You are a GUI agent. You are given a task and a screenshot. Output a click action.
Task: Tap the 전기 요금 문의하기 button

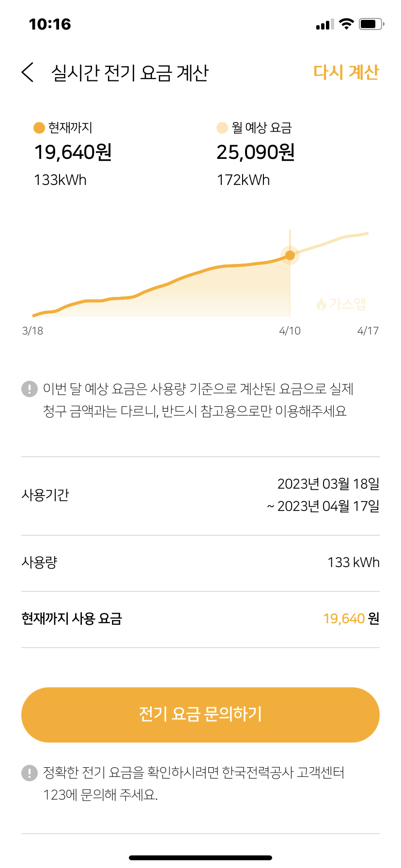pos(200,714)
